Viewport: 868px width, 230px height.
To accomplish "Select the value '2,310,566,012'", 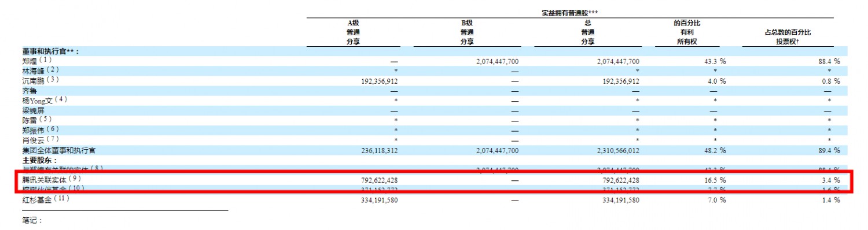I will pyautogui.click(x=617, y=150).
